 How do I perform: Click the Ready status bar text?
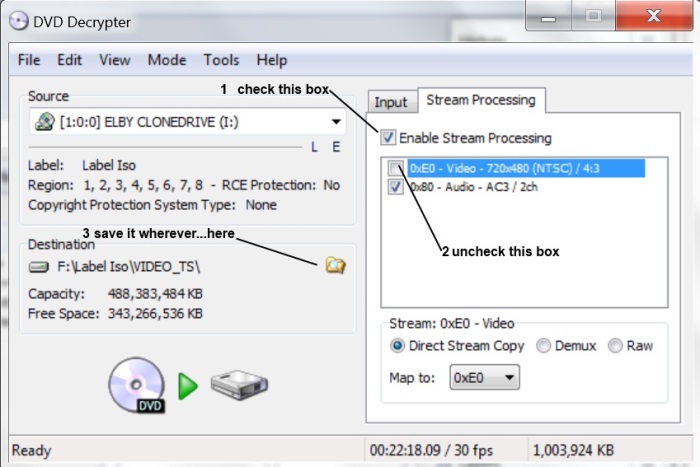click(31, 450)
